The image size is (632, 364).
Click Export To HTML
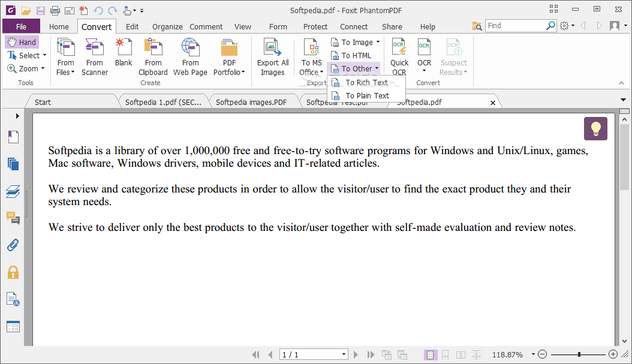pyautogui.click(x=351, y=55)
